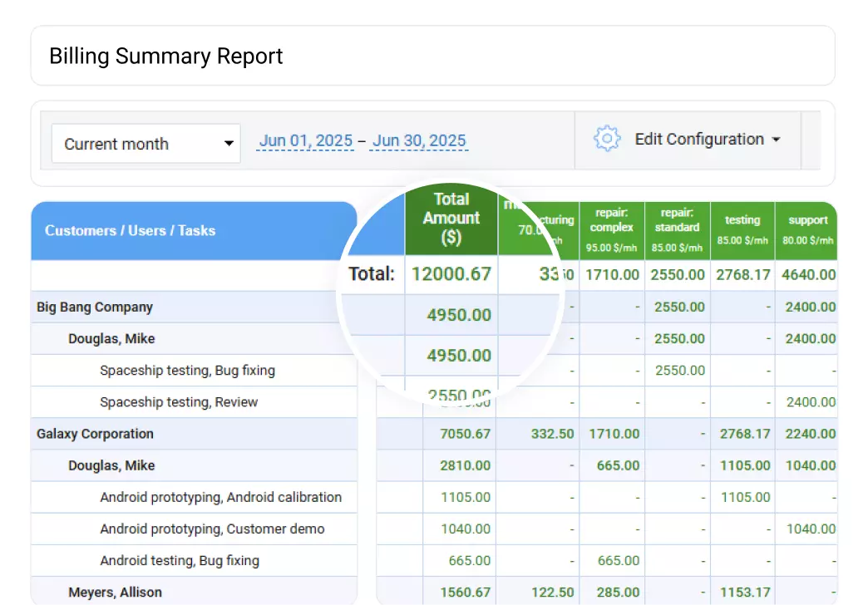Collapse the Big Bang Company group row
Image resolution: width=868 pixels, height=605 pixels.
(x=94, y=307)
